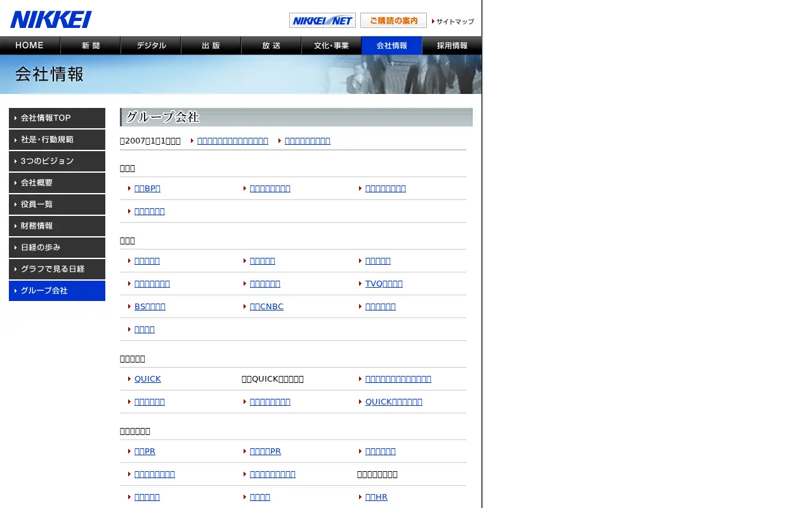Select グループ会社 in the sidebar

(x=57, y=291)
